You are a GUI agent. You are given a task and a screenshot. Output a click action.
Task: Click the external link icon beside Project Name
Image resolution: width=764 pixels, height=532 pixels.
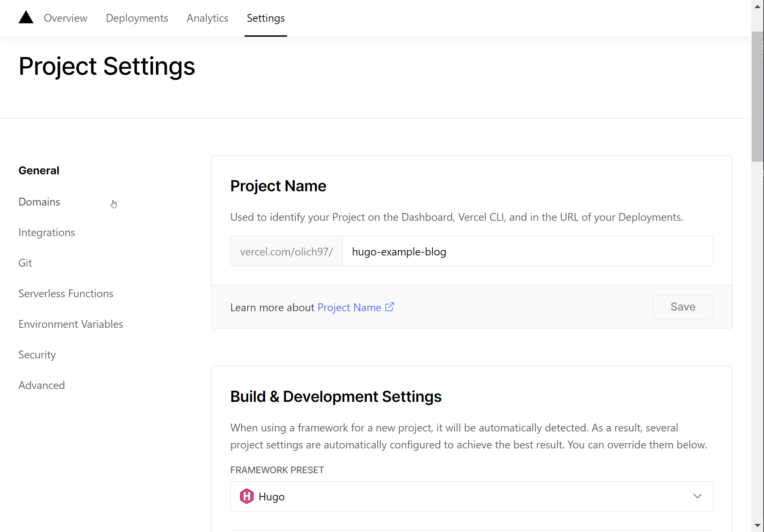[x=389, y=307]
